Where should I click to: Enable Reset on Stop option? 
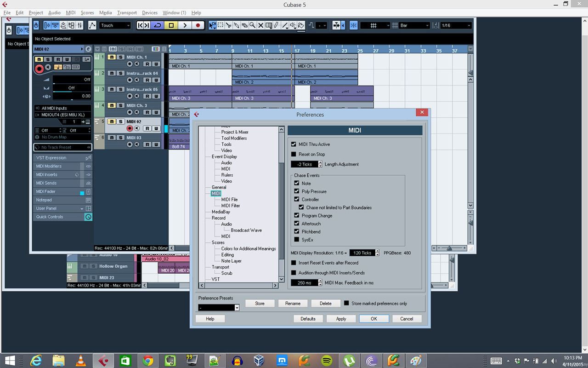(294, 155)
